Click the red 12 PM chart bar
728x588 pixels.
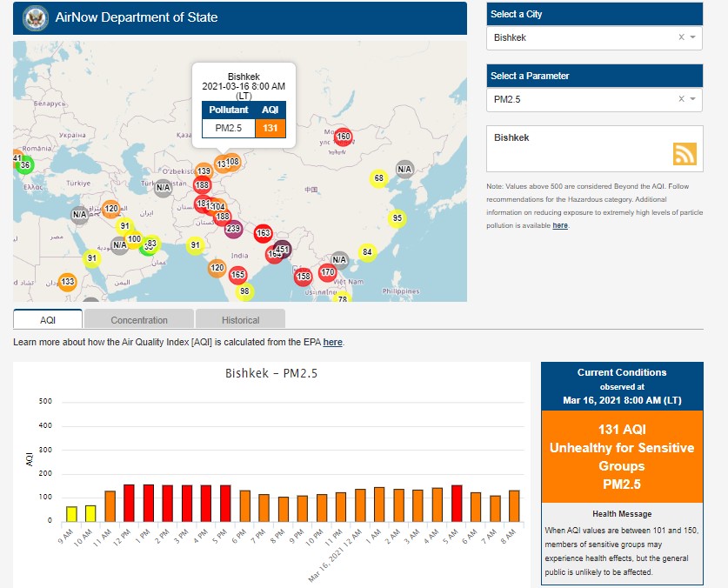pos(129,503)
